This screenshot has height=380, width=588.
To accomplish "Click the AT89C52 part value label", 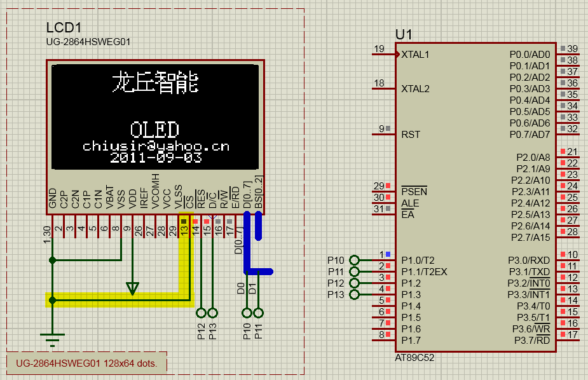I will (x=414, y=358).
